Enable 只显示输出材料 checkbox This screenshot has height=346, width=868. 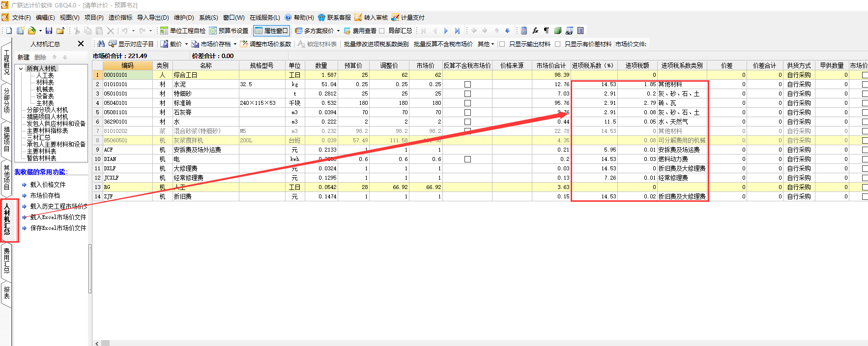click(502, 44)
